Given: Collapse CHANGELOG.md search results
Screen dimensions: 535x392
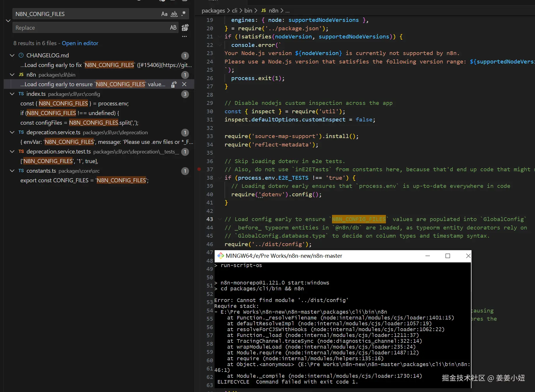Looking at the screenshot, I should pos(12,55).
